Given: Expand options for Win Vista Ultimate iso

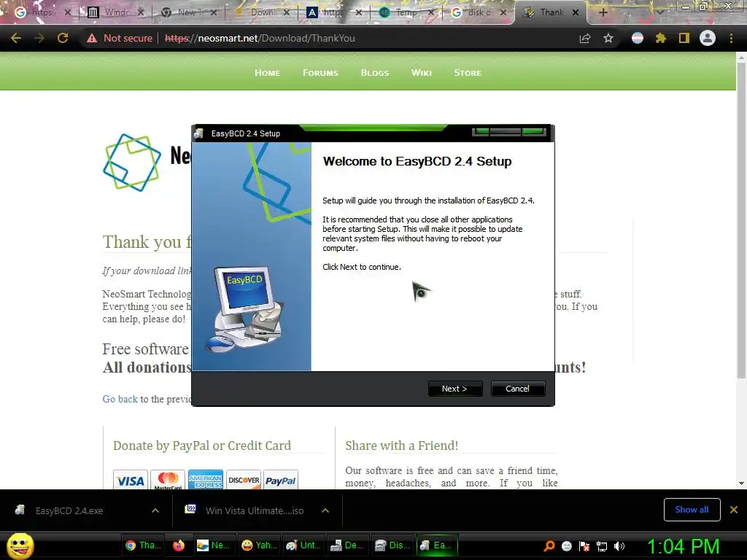Looking at the screenshot, I should (325, 510).
